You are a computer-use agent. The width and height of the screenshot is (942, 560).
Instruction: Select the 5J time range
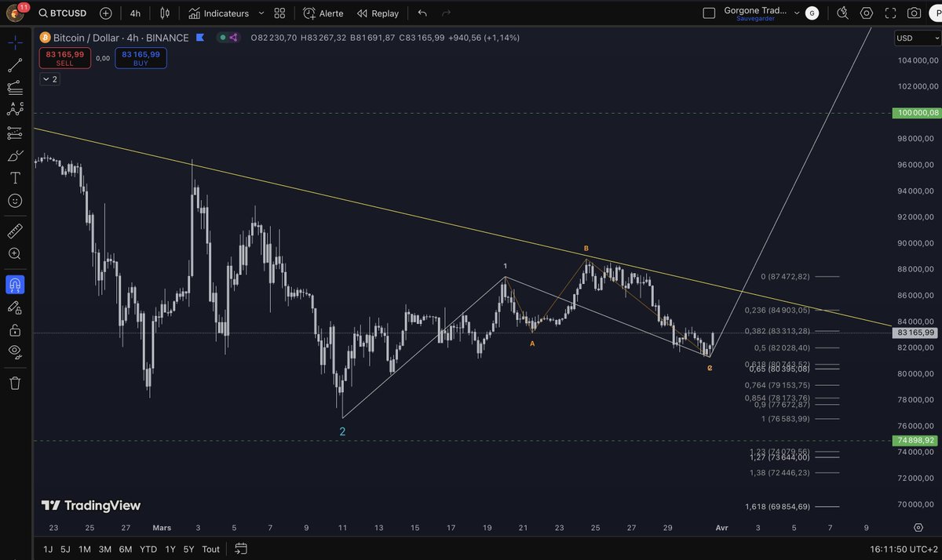[x=65, y=549]
